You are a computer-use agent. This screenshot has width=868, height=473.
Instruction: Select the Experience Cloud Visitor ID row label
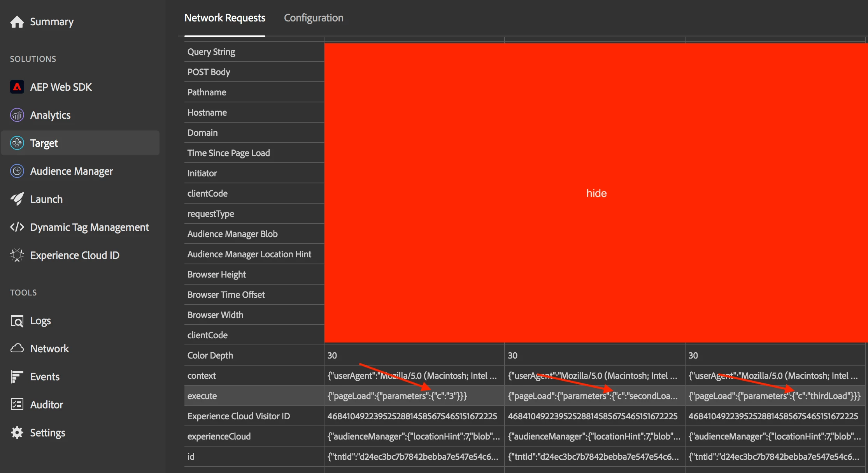tap(238, 416)
